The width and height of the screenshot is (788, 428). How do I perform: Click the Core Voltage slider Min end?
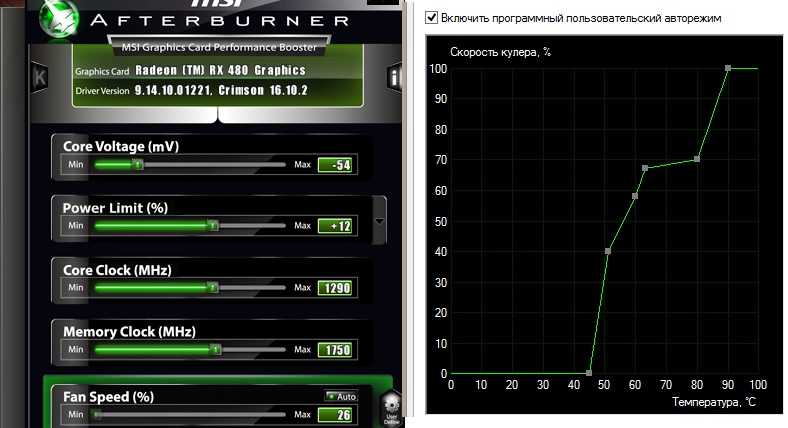tap(76, 164)
